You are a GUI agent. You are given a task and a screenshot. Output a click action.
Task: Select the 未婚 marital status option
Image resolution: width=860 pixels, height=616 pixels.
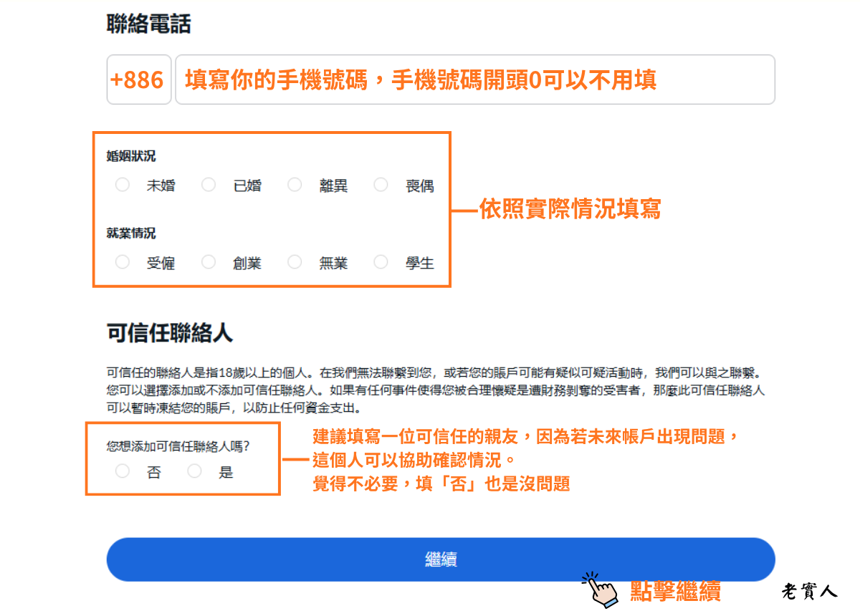point(122,184)
